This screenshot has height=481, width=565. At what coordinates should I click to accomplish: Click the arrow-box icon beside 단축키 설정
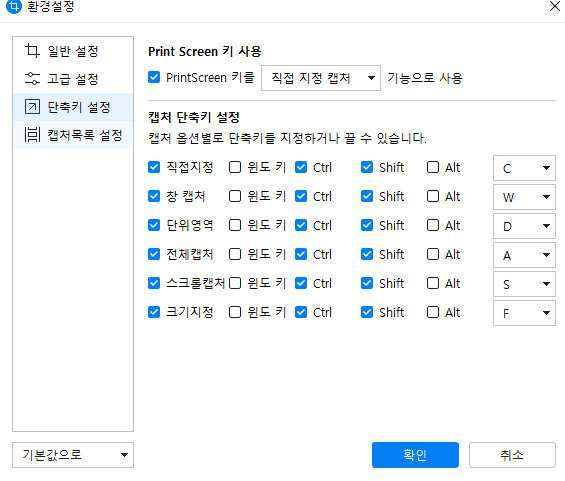pyautogui.click(x=32, y=107)
